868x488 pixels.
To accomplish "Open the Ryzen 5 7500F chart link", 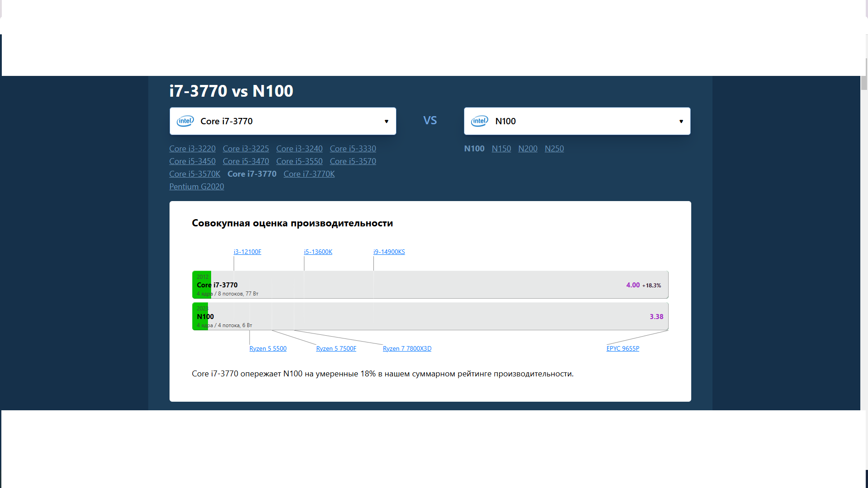I will tap(336, 348).
